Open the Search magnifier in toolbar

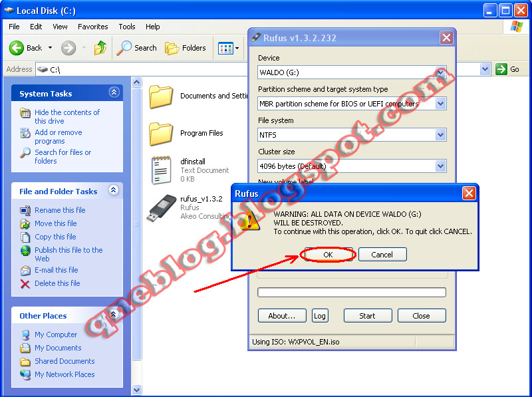pos(124,48)
